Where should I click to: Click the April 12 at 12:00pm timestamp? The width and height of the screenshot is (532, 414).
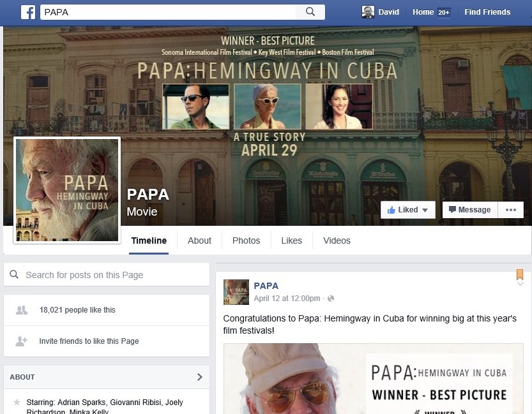[287, 299]
